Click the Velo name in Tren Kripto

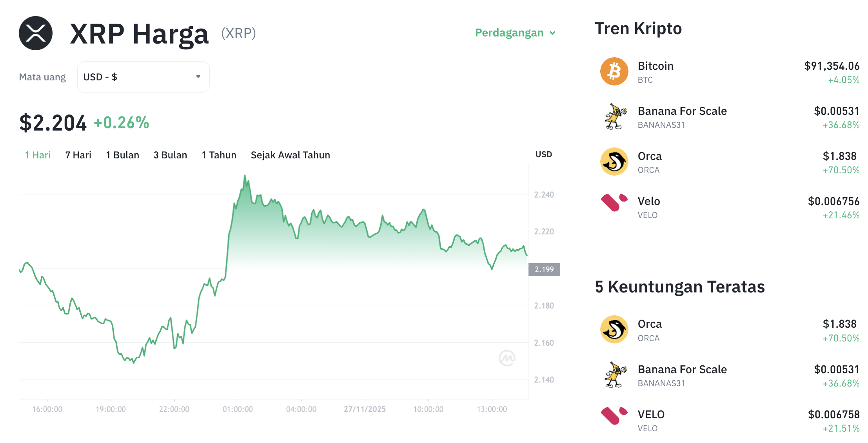(x=649, y=201)
